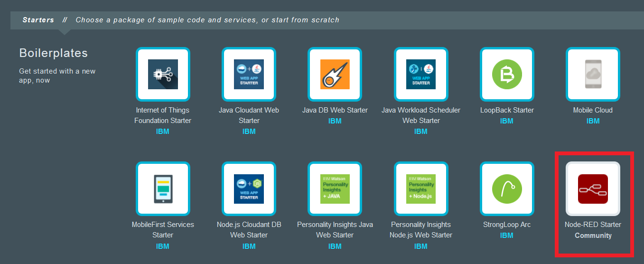This screenshot has width=644, height=264.
Task: Open Personality Insights Node.js Web Starter icon
Action: pyautogui.click(x=421, y=189)
